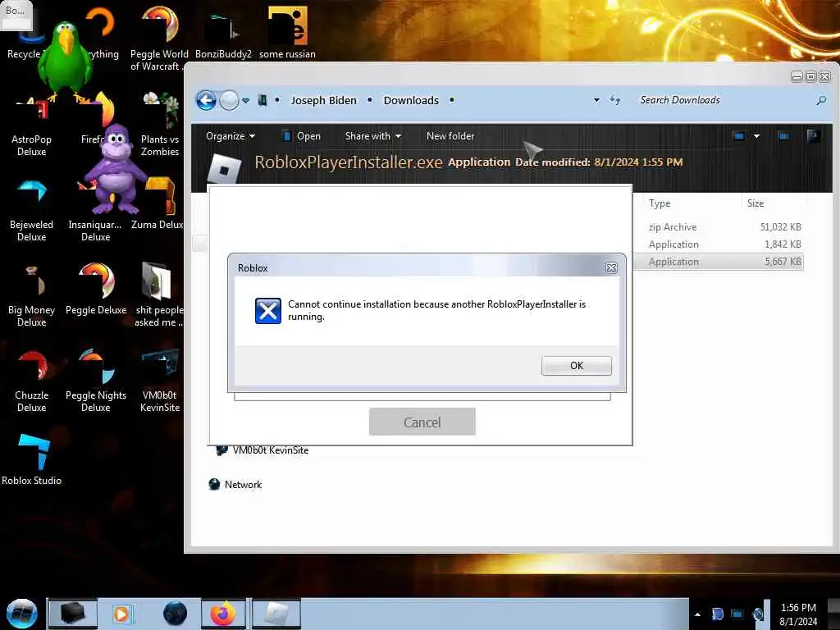
Task: Click the Roblox installer taskbar button
Action: coord(276,614)
